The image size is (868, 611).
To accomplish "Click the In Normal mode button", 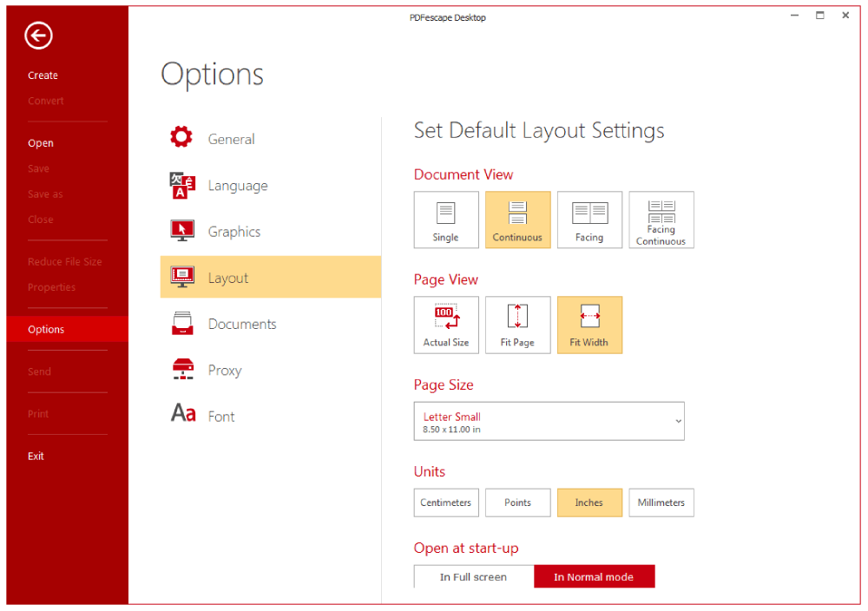I will (594, 577).
